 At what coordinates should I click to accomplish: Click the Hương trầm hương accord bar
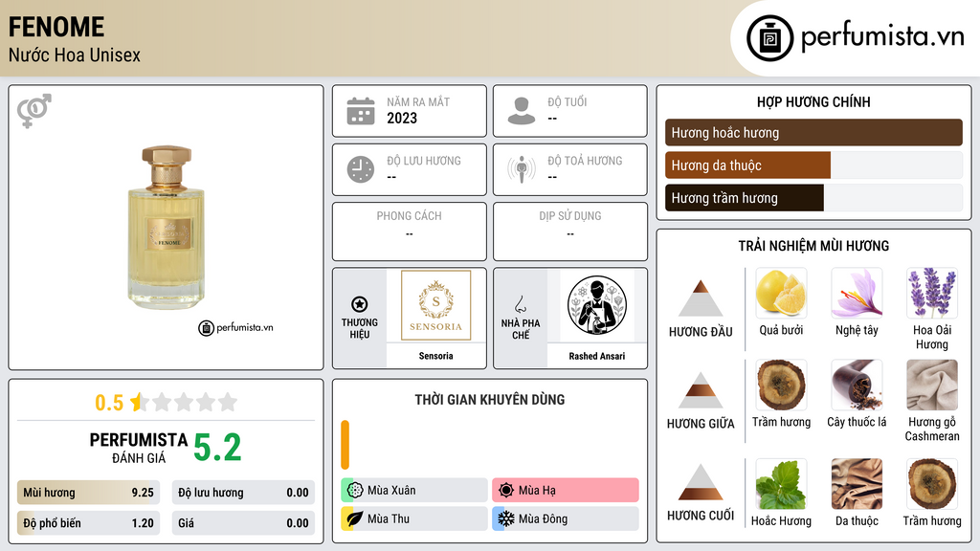coord(813,197)
